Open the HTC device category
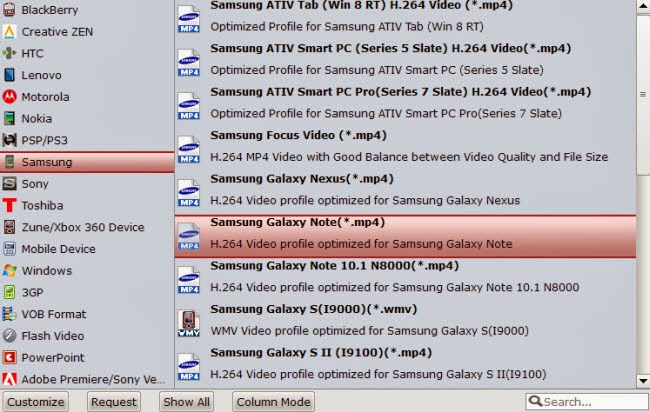This screenshot has height=412, width=650. pyautogui.click(x=87, y=53)
